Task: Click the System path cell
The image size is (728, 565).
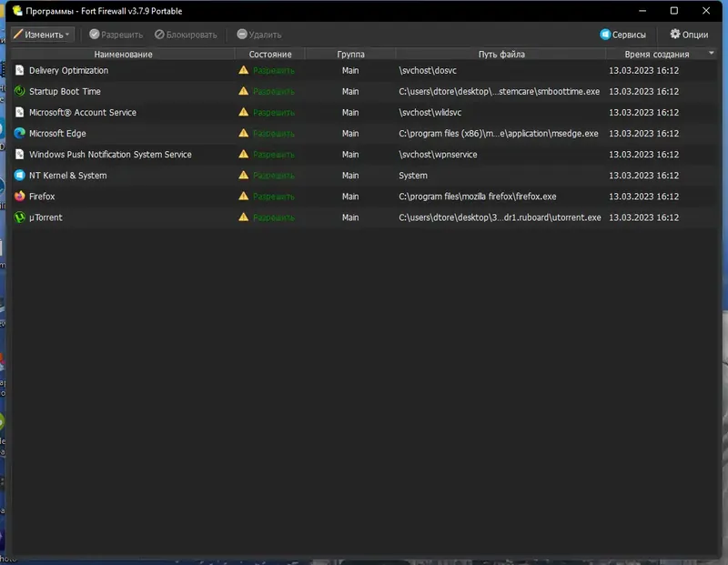Action: (x=413, y=176)
